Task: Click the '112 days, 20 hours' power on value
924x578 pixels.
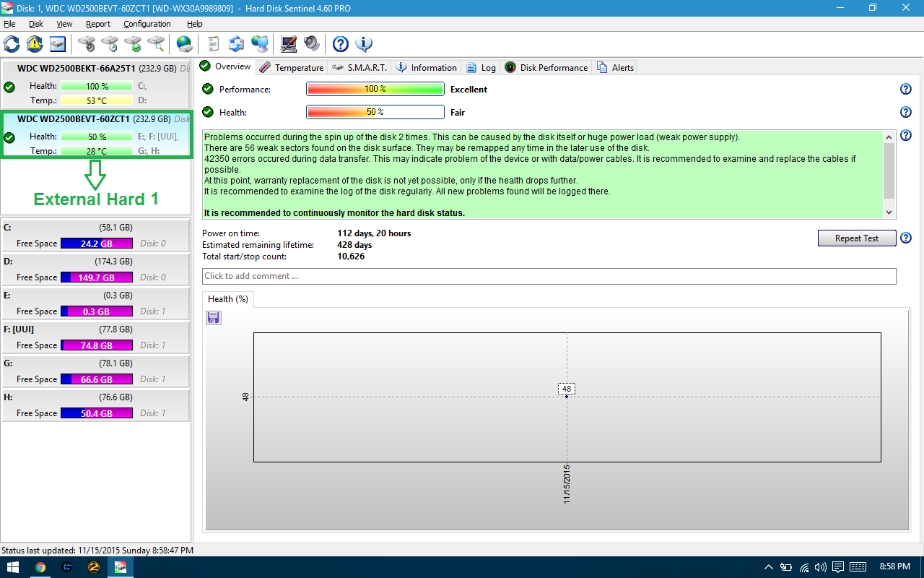Action: click(374, 233)
